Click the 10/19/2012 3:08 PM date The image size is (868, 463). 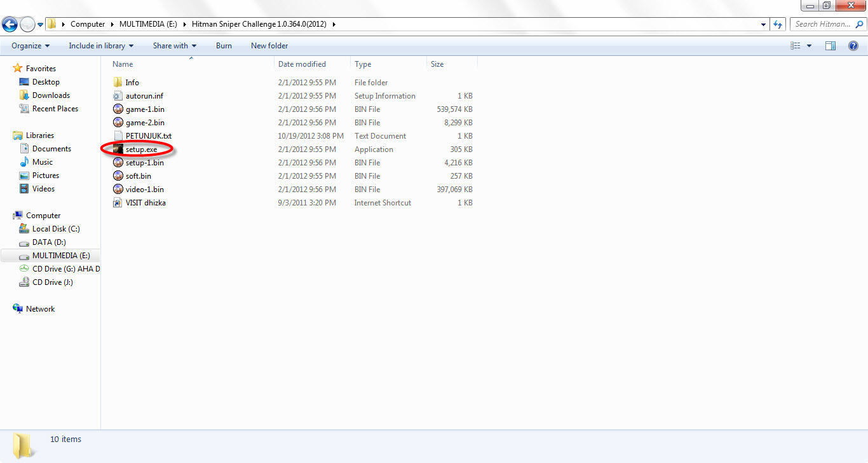311,136
